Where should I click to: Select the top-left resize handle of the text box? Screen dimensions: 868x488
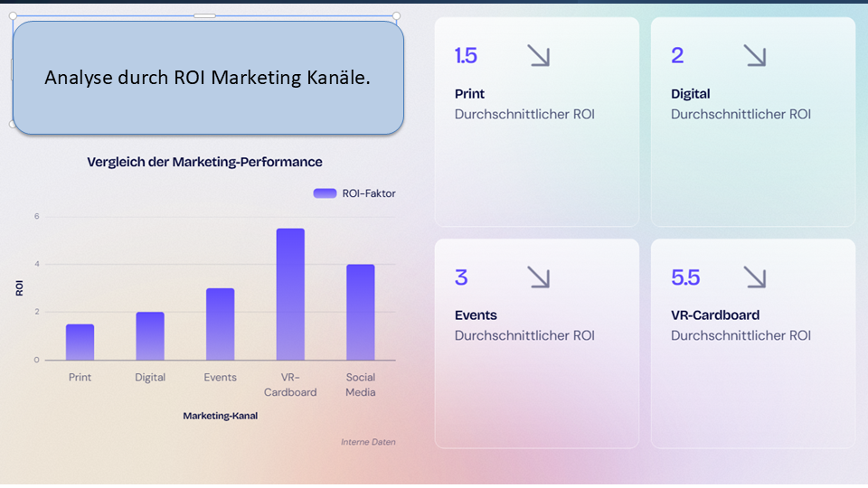(x=14, y=16)
